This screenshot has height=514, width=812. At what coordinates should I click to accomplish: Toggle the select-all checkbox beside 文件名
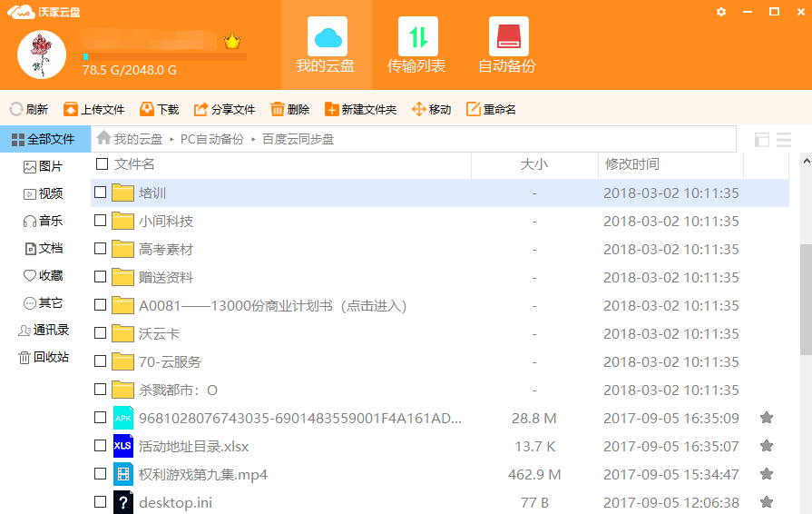[102, 164]
